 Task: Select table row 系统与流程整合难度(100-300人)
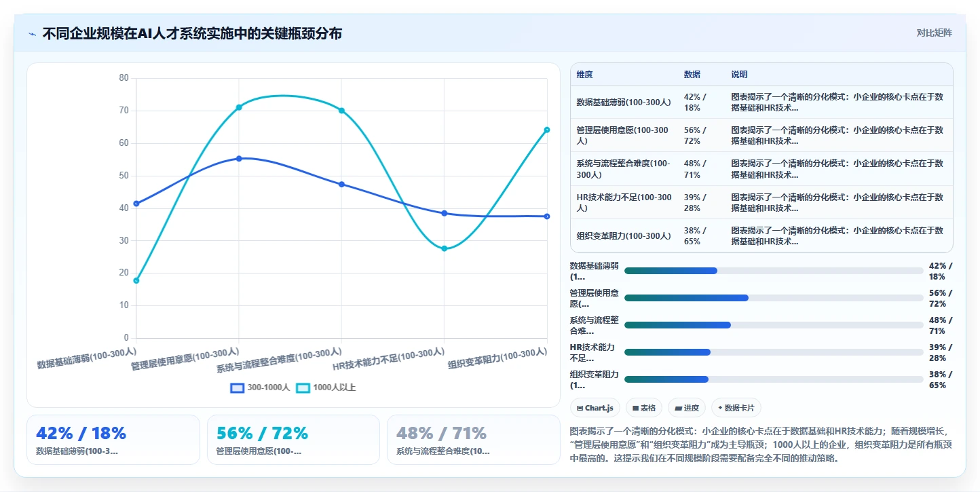[761, 169]
